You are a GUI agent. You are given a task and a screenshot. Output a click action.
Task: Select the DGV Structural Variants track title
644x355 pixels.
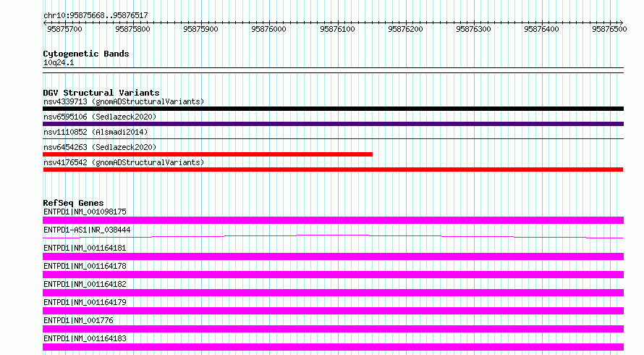tap(101, 93)
